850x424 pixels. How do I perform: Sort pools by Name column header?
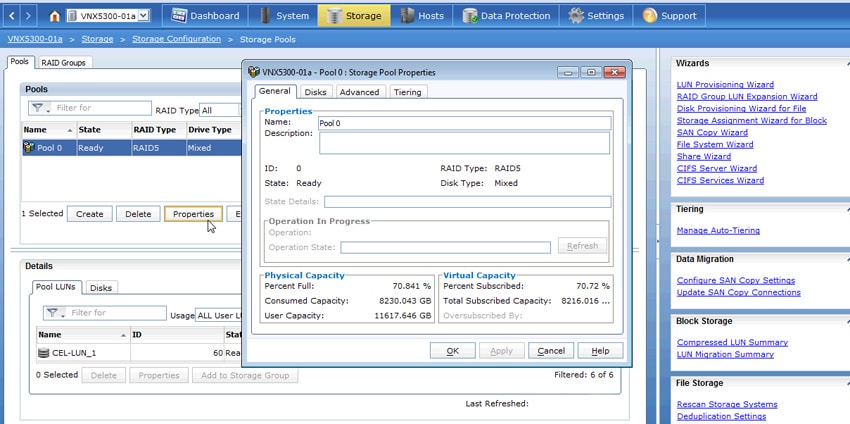pos(49,130)
